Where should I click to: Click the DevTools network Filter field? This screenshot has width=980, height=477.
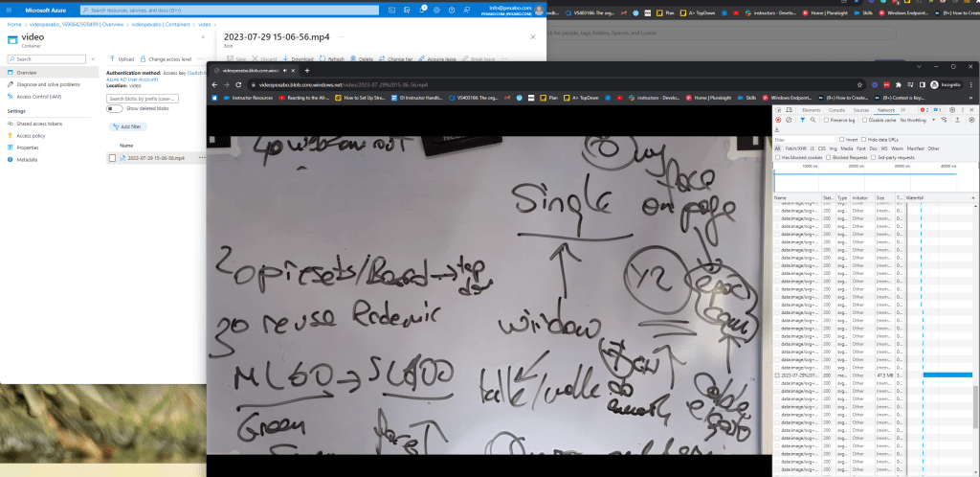(804, 140)
